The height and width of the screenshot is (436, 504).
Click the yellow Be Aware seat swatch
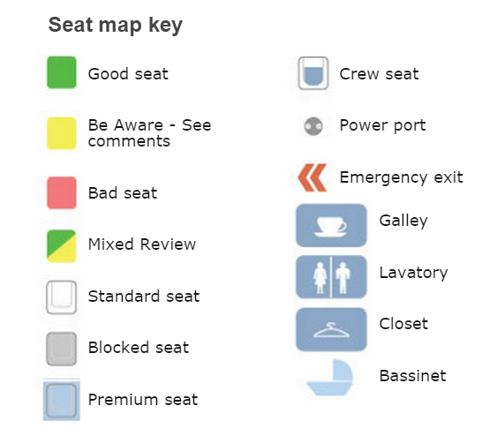pyautogui.click(x=62, y=133)
